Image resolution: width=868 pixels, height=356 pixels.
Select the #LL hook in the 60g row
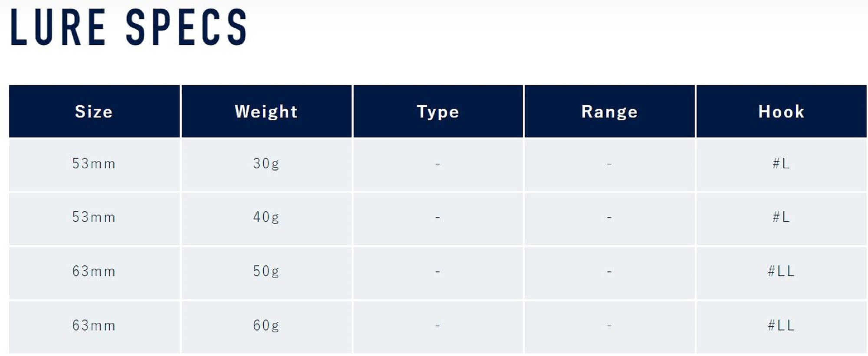tap(781, 325)
